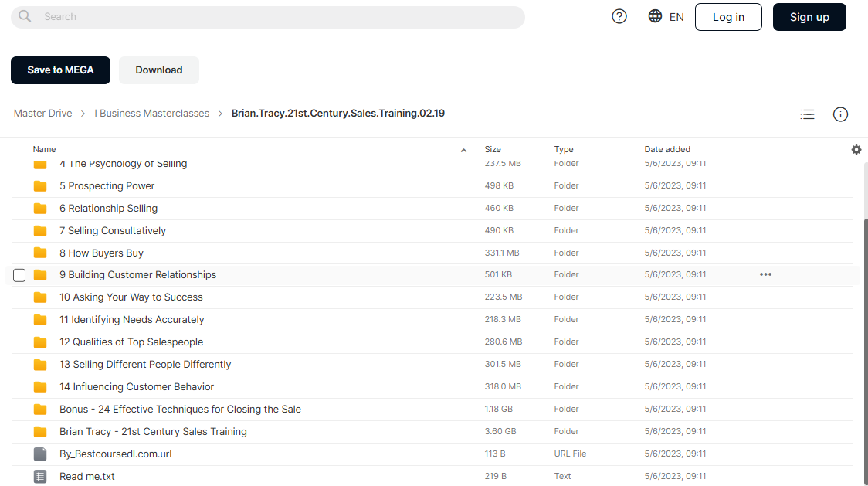This screenshot has height=486, width=868.
Task: Click folder icon of 13 Selling Different People Differently
Action: pyautogui.click(x=40, y=365)
